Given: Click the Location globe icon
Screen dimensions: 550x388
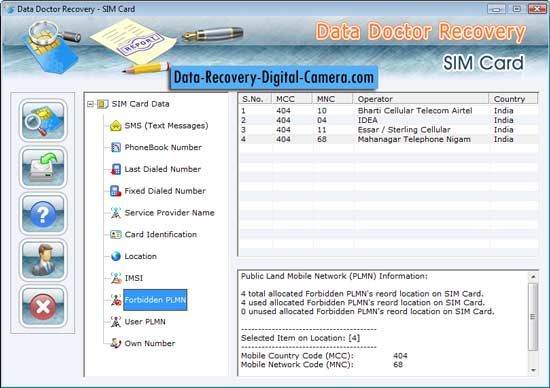Looking at the screenshot, I should pos(116,256).
